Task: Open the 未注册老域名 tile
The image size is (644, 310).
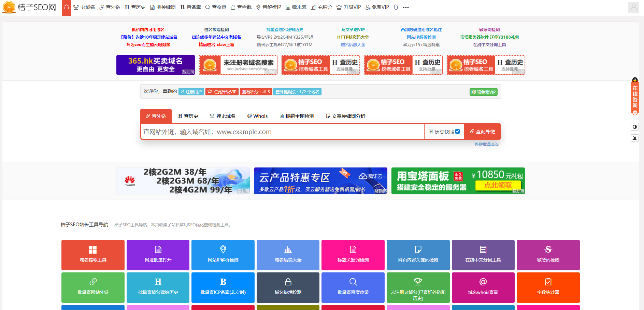Action: 418,287
